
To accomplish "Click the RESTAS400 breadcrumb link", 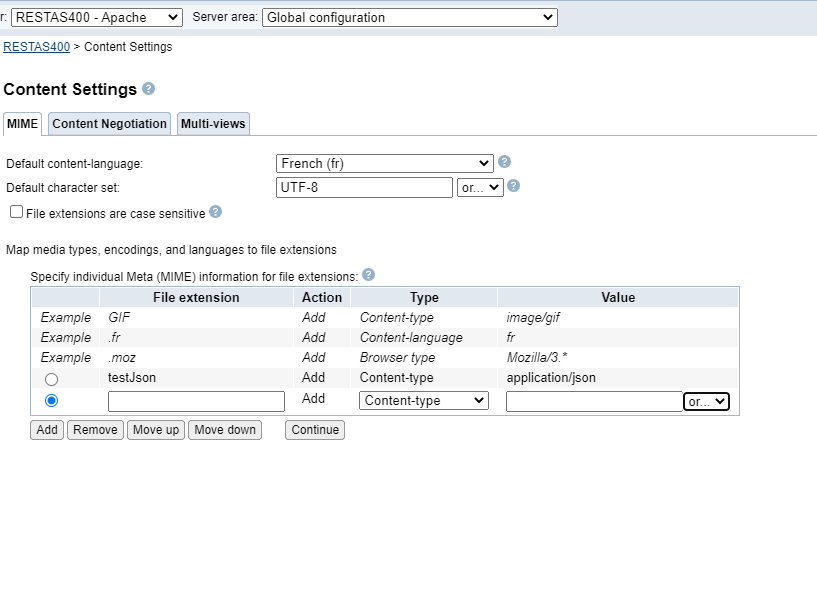I will click(36, 47).
